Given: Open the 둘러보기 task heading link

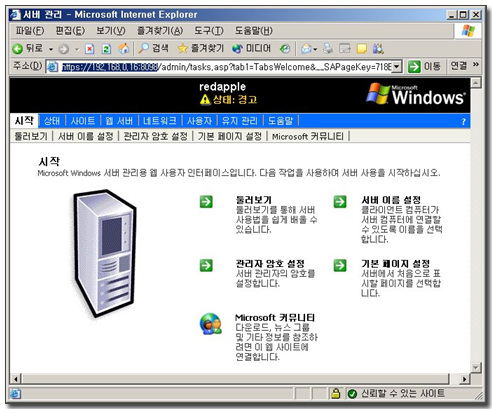Looking at the screenshot, I should click(253, 200).
